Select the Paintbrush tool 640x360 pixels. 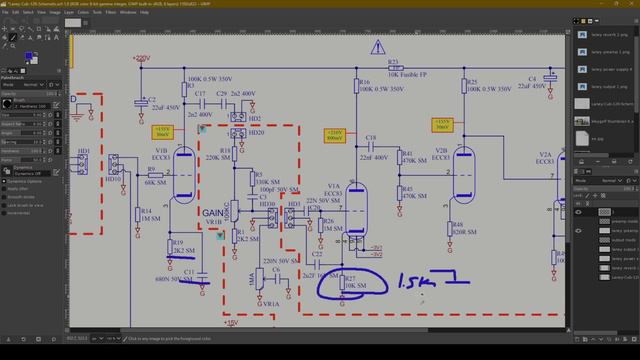point(13,38)
